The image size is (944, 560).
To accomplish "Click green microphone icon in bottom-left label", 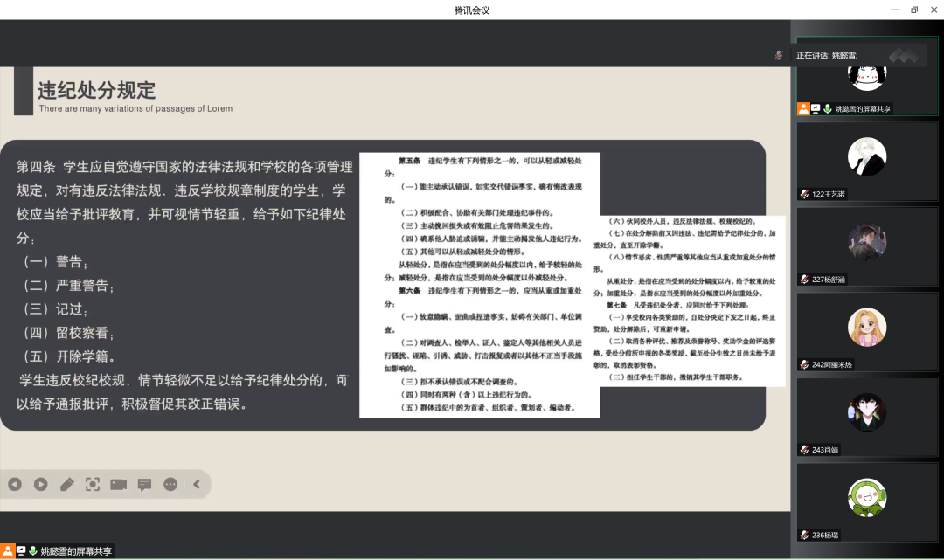I will click(33, 551).
